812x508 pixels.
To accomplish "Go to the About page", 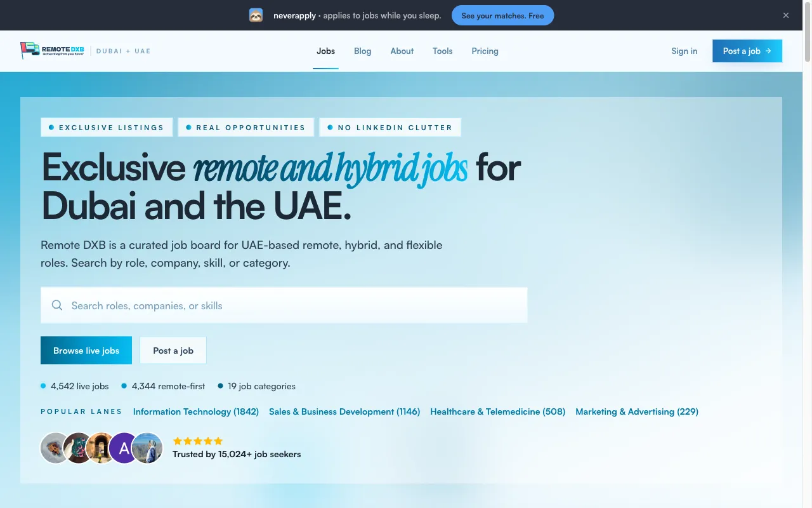I will (x=402, y=51).
